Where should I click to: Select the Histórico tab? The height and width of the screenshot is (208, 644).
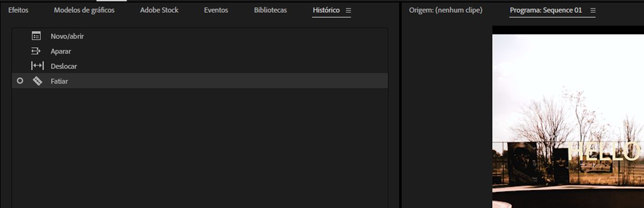(326, 10)
